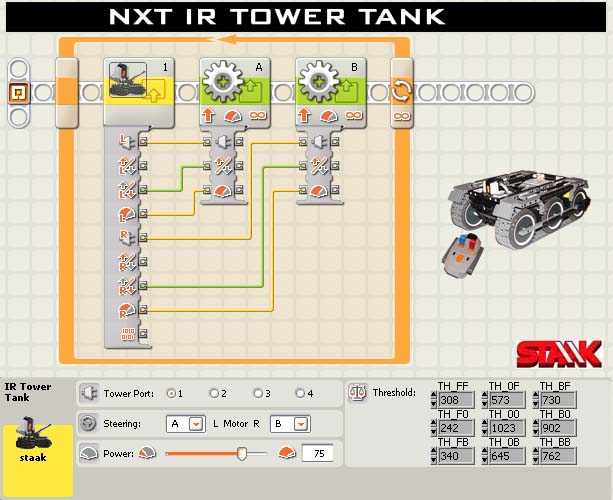Click high power gauge icon right of slider
The height and width of the screenshot is (500, 613).
point(287,453)
